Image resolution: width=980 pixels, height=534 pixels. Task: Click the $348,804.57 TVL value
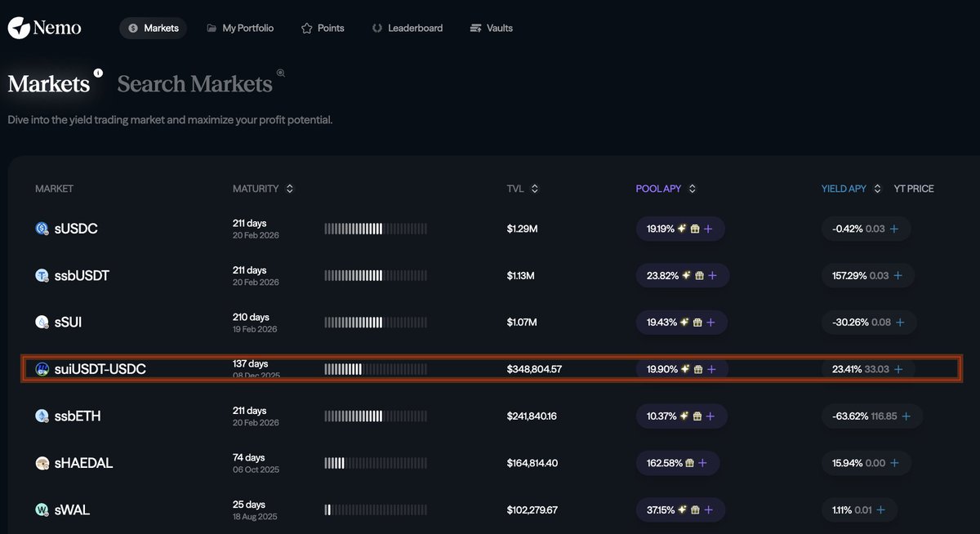coord(534,370)
